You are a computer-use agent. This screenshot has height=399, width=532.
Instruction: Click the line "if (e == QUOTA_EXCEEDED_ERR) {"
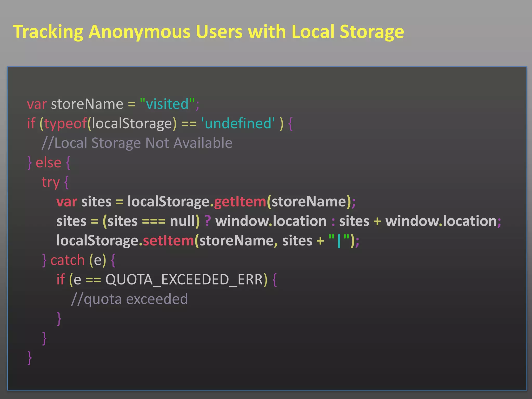(167, 280)
